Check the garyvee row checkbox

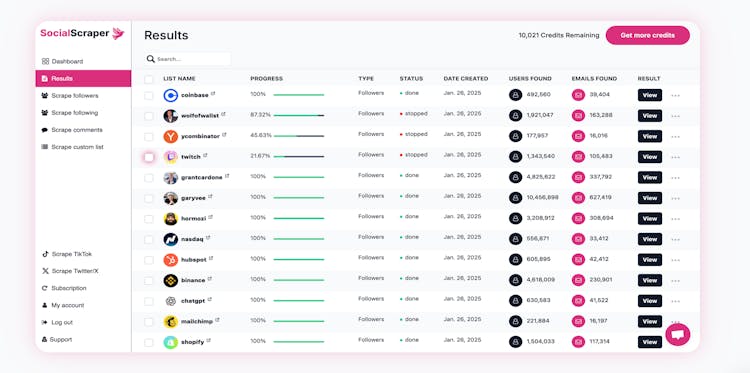tap(149, 198)
